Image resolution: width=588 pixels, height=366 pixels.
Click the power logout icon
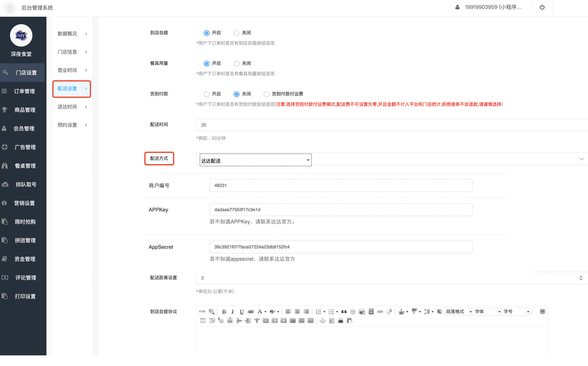point(542,7)
